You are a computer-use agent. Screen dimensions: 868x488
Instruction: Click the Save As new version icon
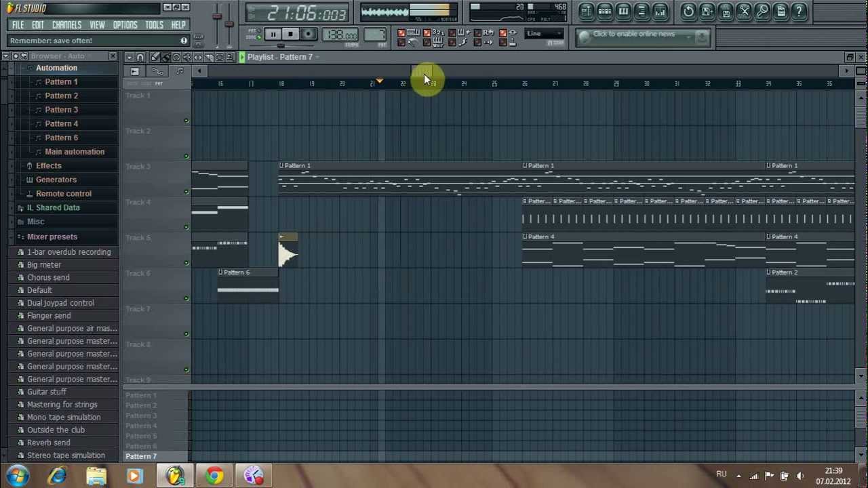(707, 11)
